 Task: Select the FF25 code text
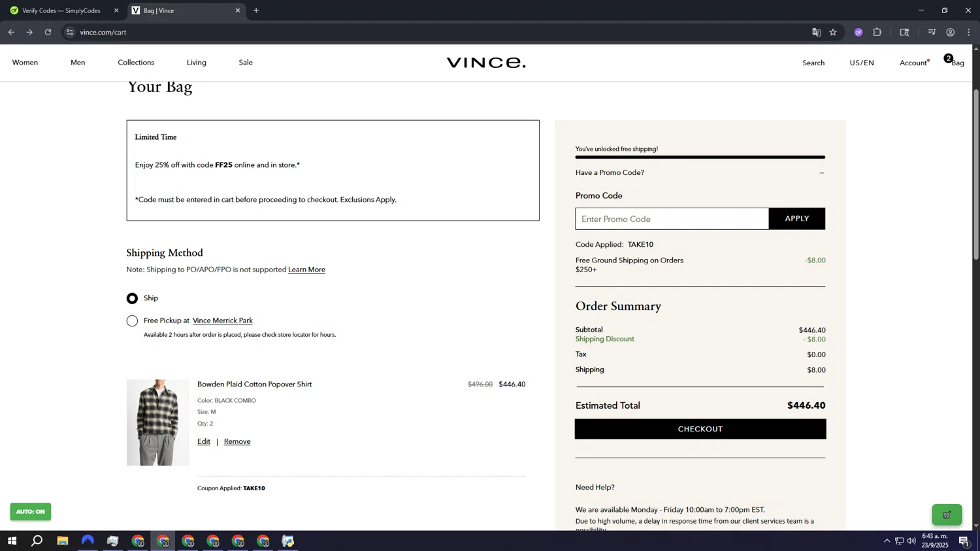223,165
